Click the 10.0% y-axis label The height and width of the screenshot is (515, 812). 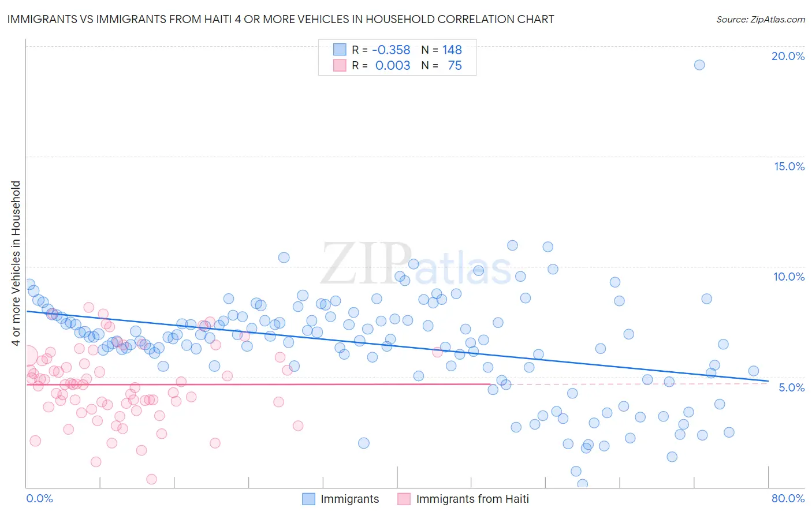tap(789, 277)
